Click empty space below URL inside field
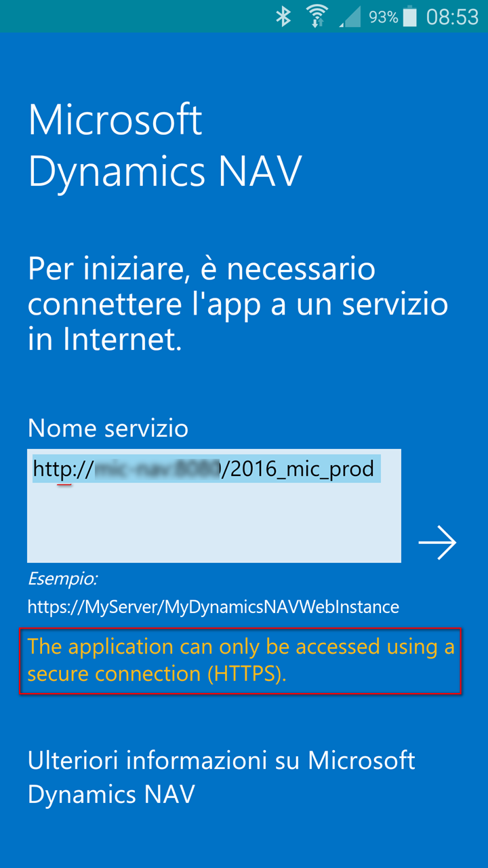 point(214,524)
